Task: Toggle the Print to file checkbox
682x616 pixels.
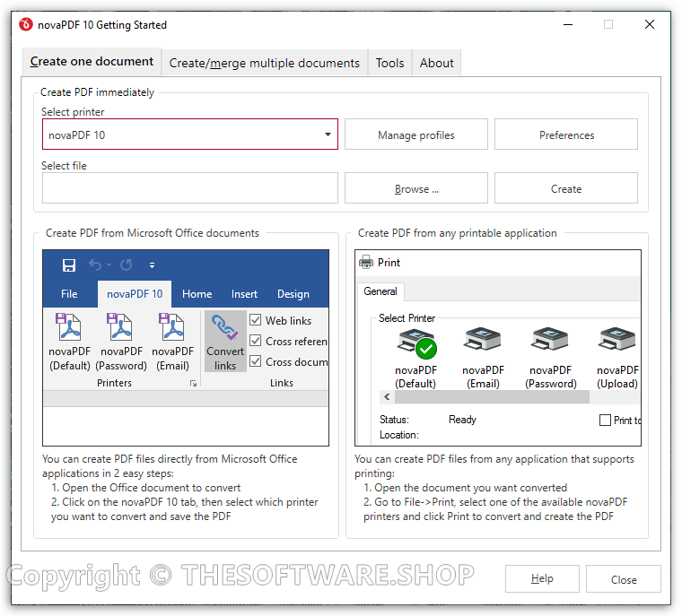Action: [605, 420]
